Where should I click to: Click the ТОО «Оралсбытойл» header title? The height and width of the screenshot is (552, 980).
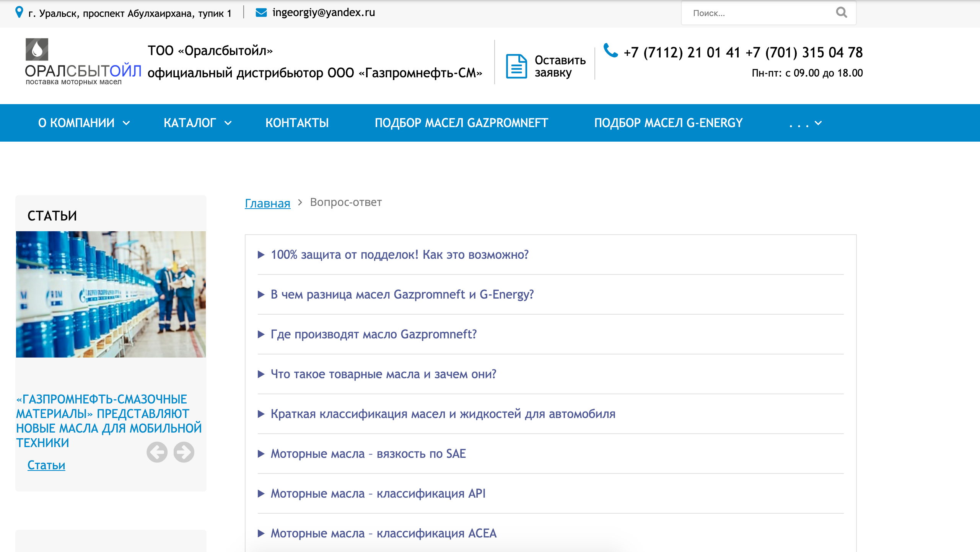pos(210,51)
